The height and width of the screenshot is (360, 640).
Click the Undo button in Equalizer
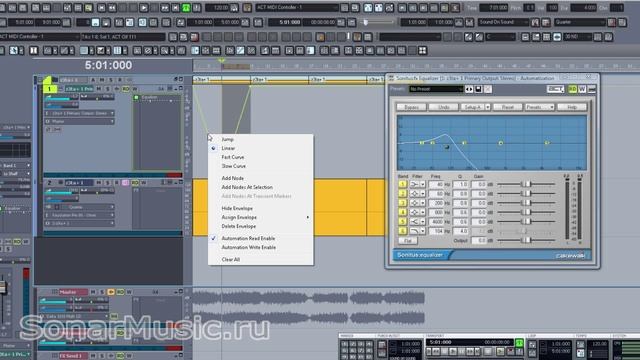(443, 107)
